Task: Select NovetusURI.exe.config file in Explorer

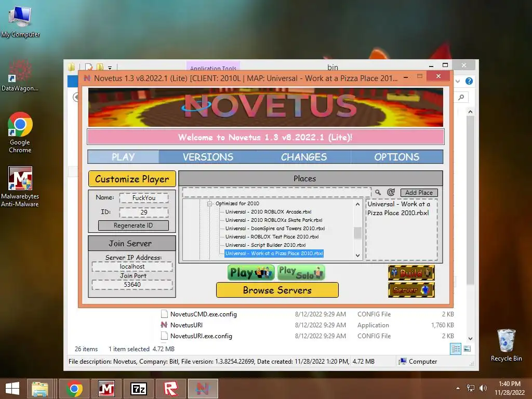Action: [201, 336]
